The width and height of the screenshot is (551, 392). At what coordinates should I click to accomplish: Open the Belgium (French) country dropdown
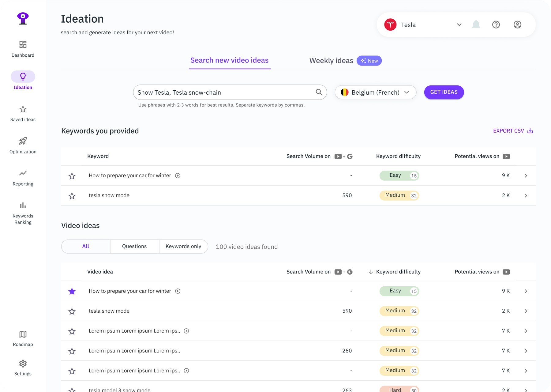pos(376,92)
